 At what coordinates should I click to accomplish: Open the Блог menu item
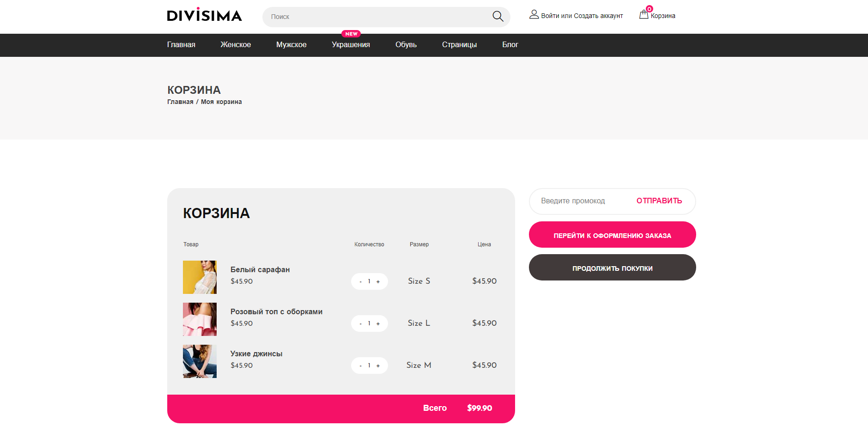[510, 45]
